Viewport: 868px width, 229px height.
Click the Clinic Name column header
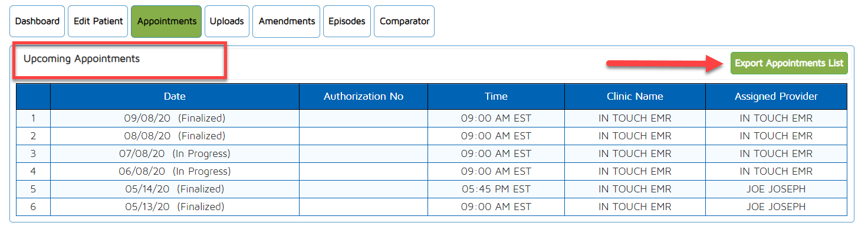[634, 96]
